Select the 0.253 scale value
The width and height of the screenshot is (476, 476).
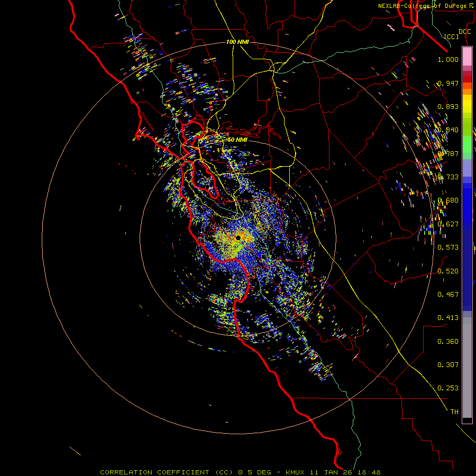click(x=448, y=388)
